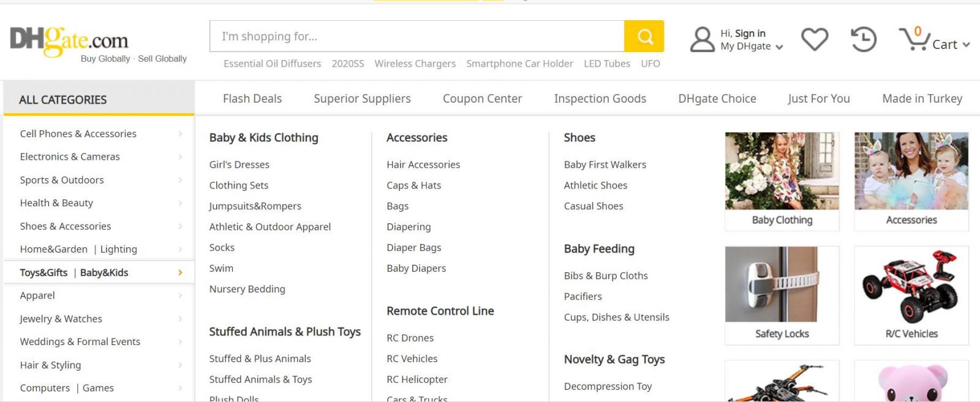Go to DHgate.com logo homepage
Screen dimensions: 980x402
pyautogui.click(x=69, y=40)
